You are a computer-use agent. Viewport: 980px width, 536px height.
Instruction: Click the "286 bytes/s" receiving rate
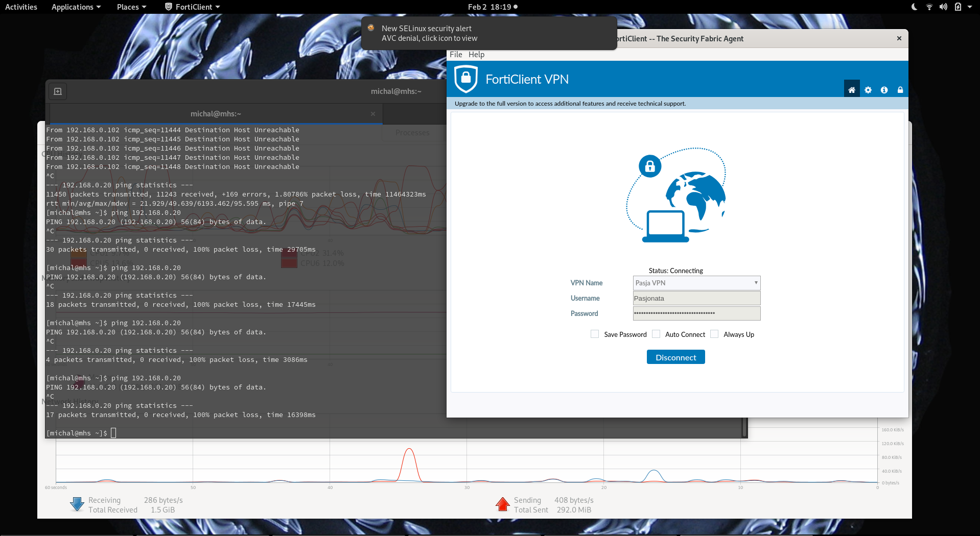coord(163,500)
